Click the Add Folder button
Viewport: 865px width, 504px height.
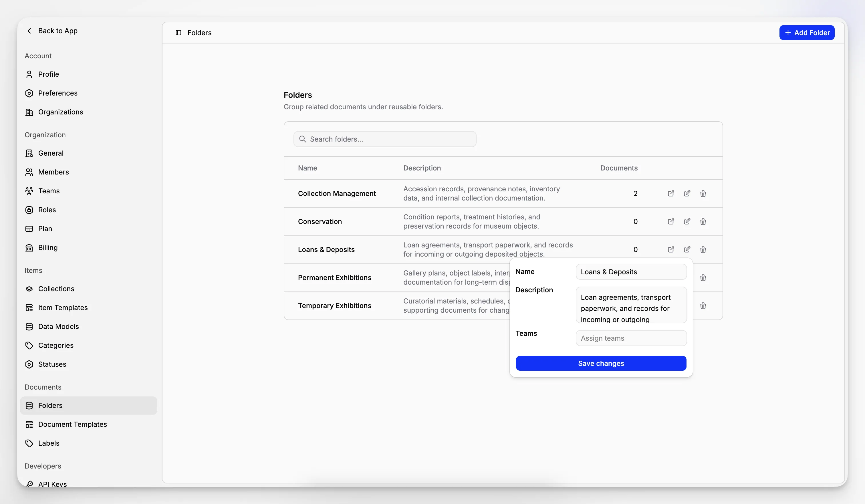point(807,33)
